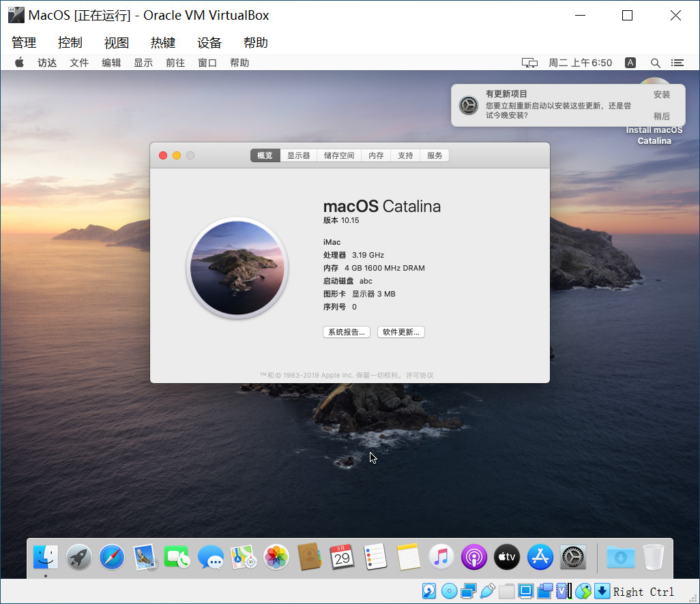700x604 pixels.
Task: Open Trash bin in Dock
Action: tap(654, 557)
